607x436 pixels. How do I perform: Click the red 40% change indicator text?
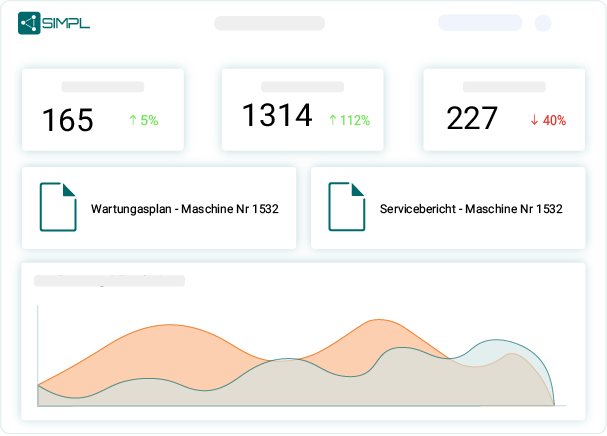click(554, 120)
